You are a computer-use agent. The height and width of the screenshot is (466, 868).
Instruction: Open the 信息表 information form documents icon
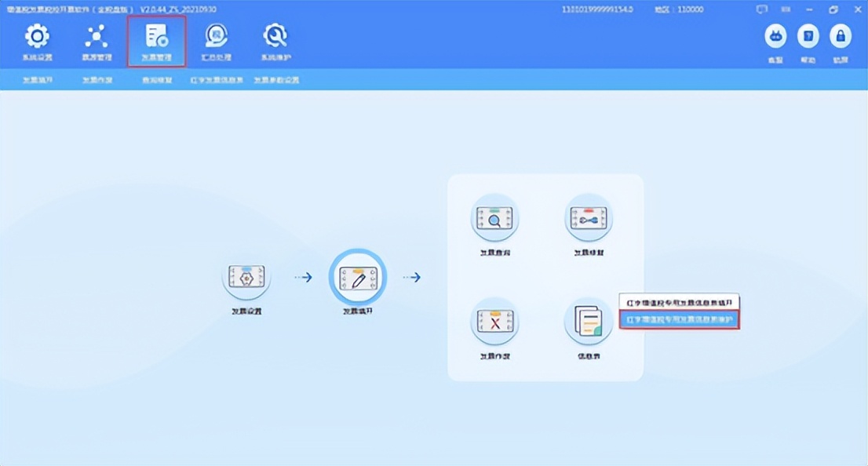(589, 320)
